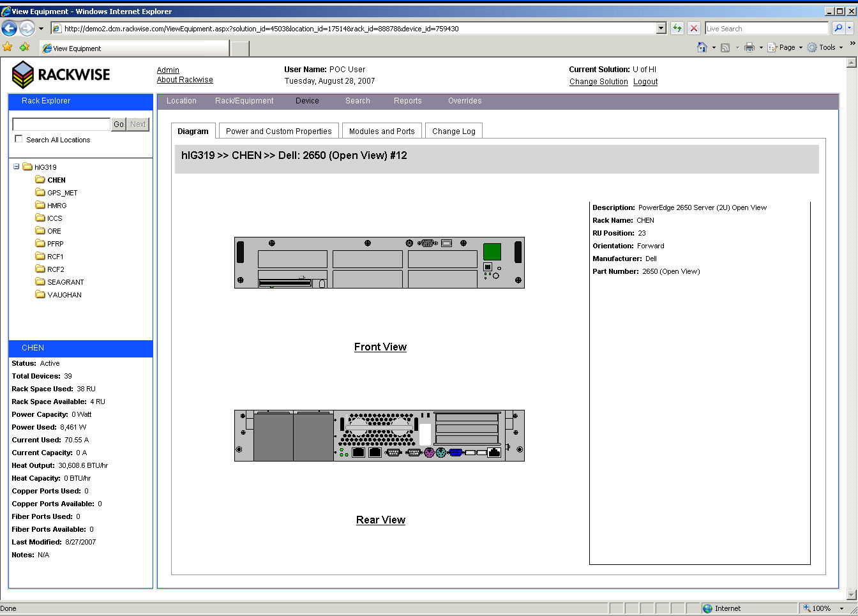858x616 pixels.
Task: Click the Print icon in toolbar
Action: click(x=749, y=47)
